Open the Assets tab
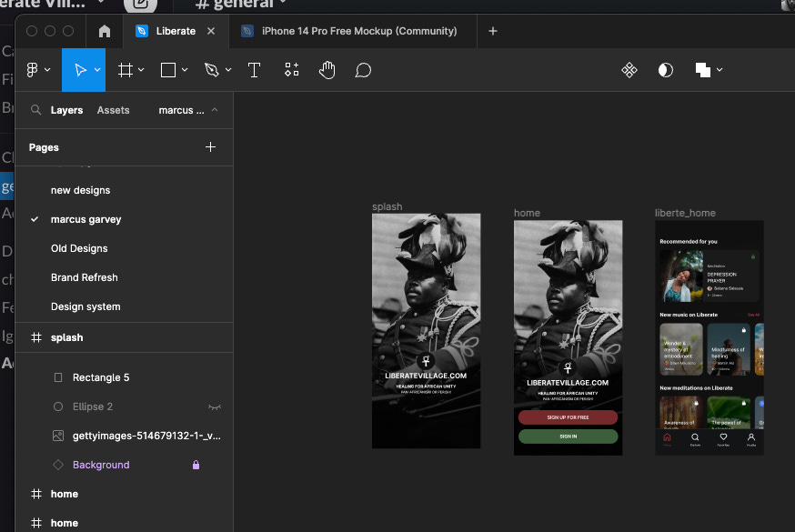795x532 pixels. (x=113, y=110)
